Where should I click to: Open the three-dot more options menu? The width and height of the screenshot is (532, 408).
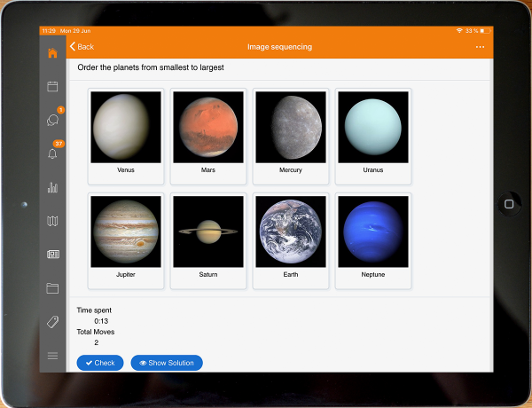pos(480,47)
